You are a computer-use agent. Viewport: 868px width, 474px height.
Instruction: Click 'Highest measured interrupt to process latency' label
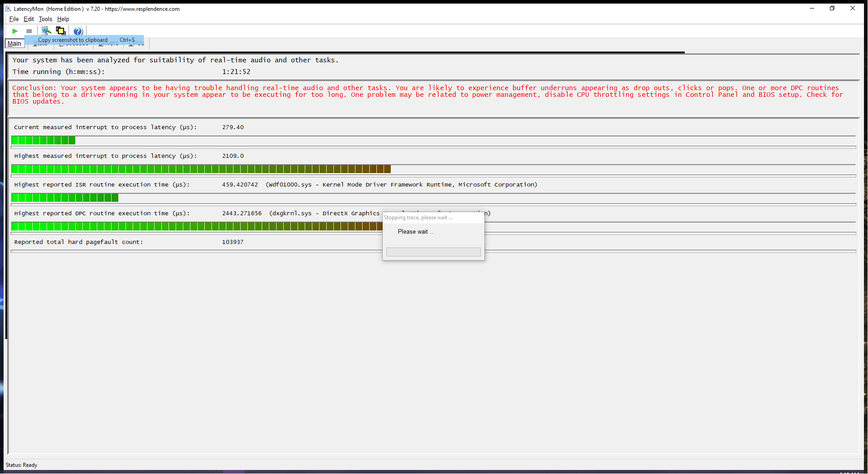(105, 156)
